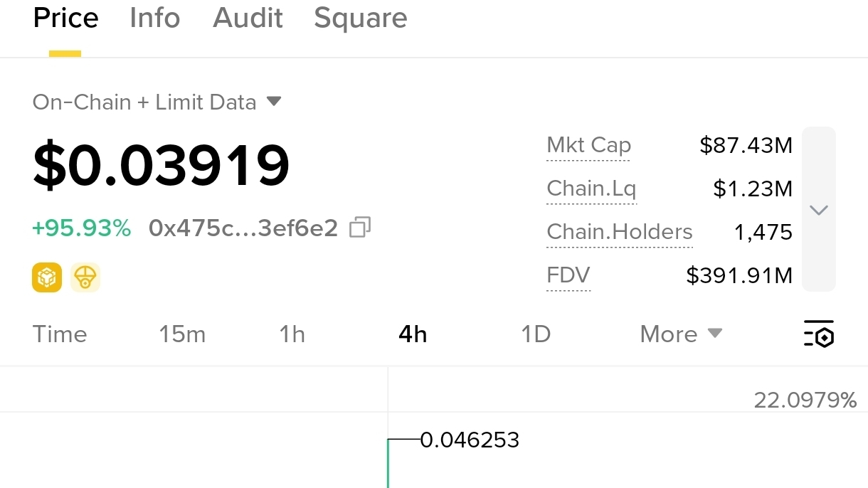Open the More timeframes dropdown
Viewport: 868px width, 488px height.
click(681, 334)
